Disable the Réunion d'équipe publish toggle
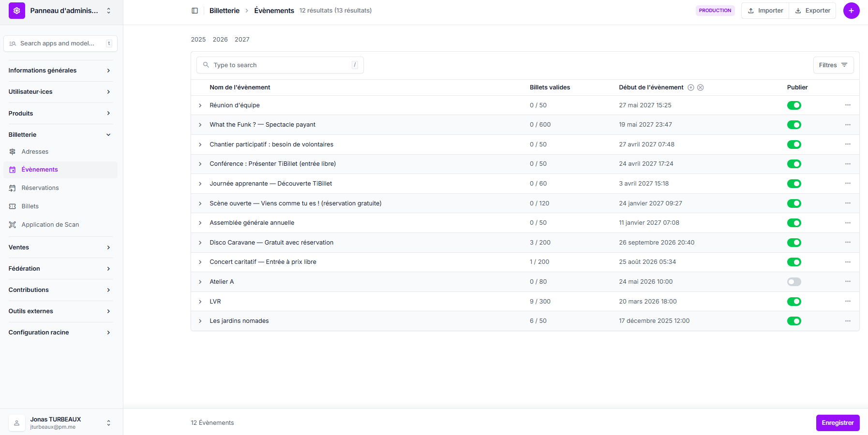This screenshot has height=435, width=868. [x=793, y=105]
